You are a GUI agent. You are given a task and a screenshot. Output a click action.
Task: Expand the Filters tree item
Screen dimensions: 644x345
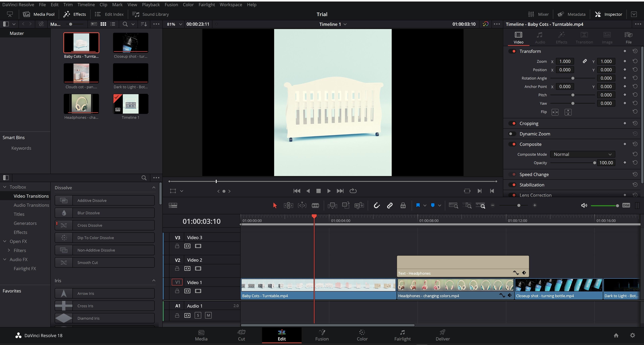pos(9,250)
